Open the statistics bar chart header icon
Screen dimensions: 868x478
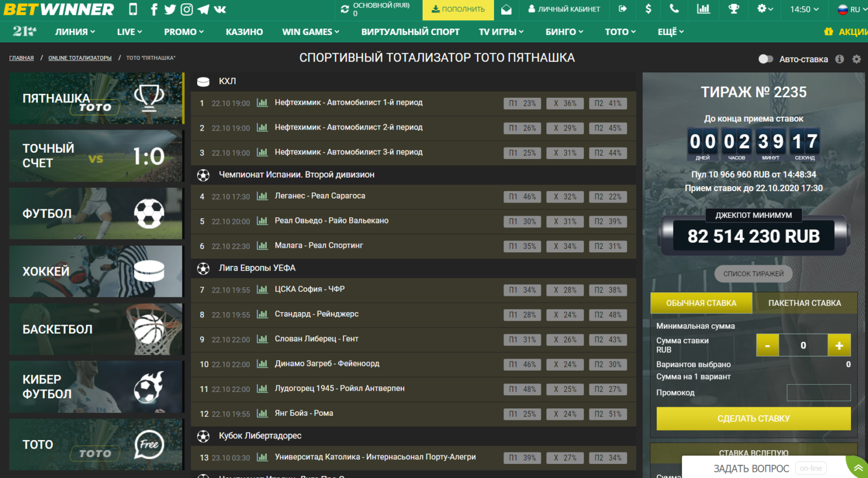[704, 9]
